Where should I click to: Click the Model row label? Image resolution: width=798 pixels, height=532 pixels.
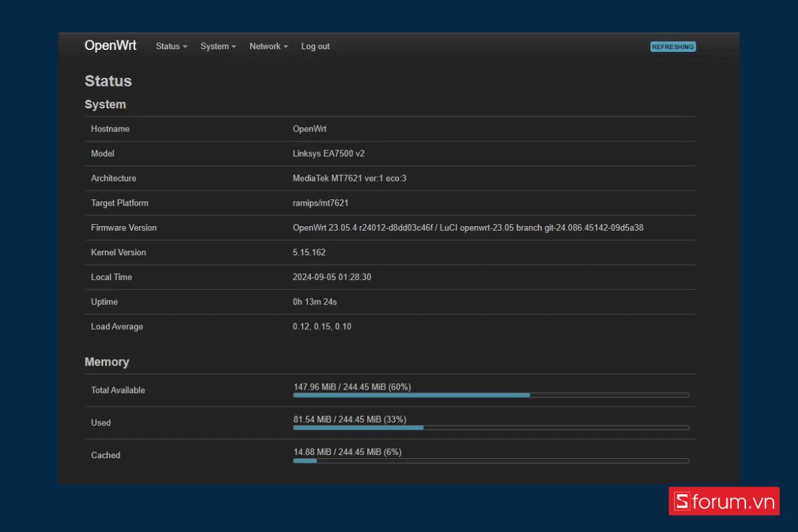102,154
